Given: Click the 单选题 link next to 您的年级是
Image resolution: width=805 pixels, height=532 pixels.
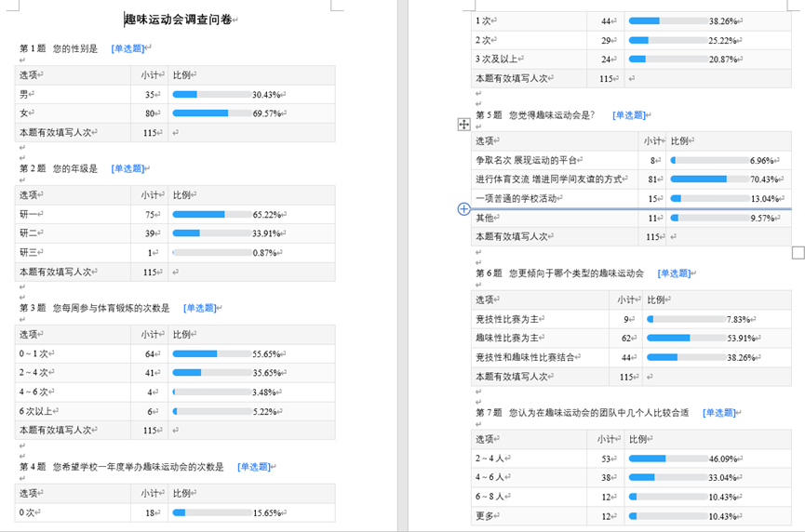Looking at the screenshot, I should [x=128, y=169].
